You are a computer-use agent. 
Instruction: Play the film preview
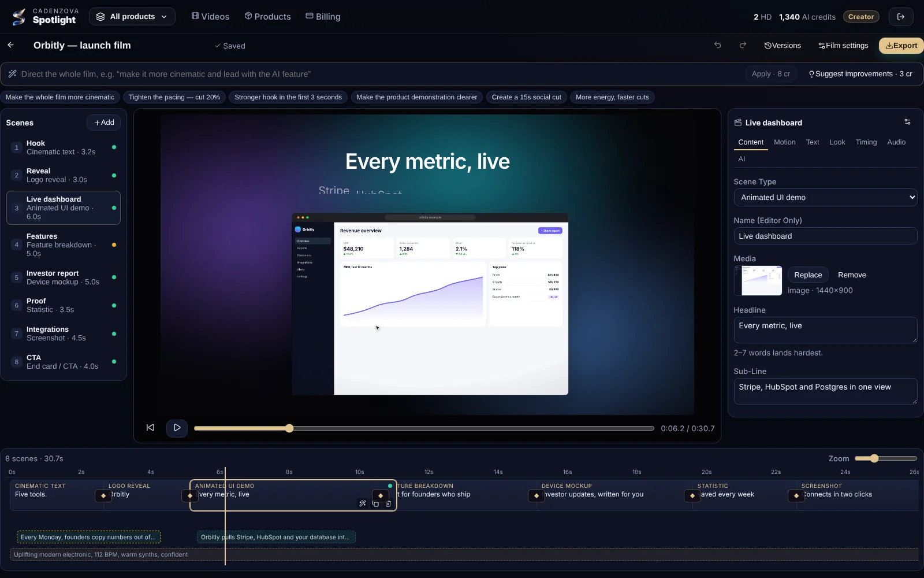pos(177,428)
